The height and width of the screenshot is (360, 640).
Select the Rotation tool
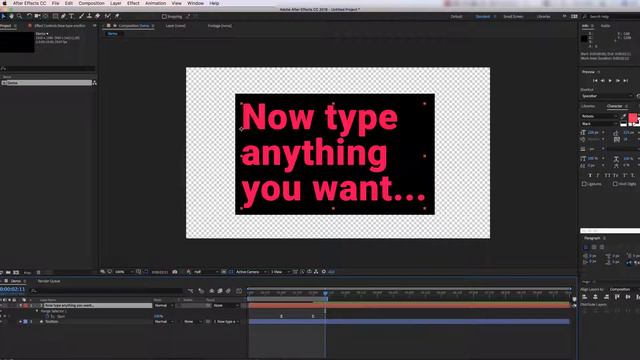click(29, 16)
